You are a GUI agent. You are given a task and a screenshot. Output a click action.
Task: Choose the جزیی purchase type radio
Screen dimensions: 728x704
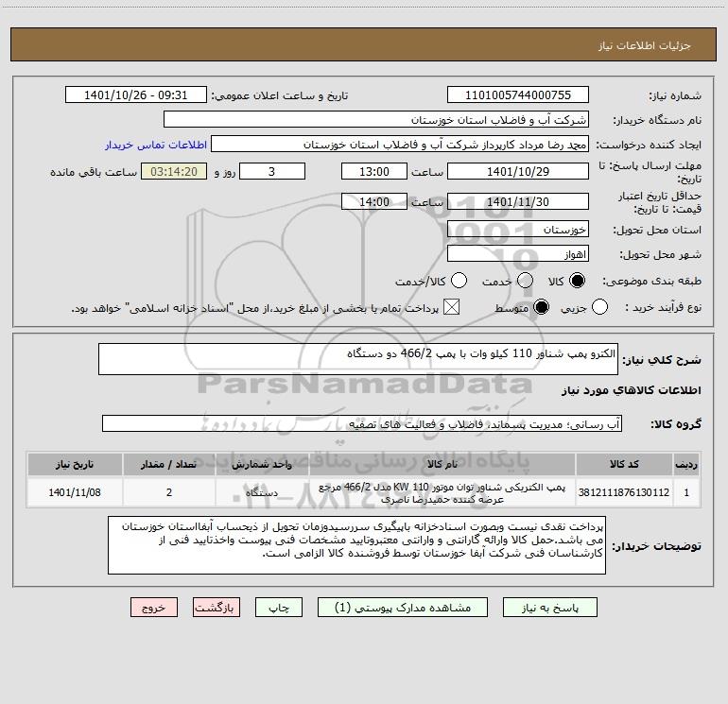[x=599, y=307]
